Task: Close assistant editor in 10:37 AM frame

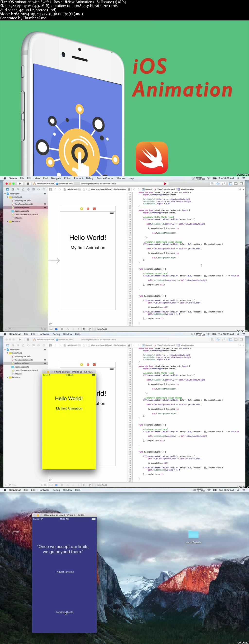Action: pos(244,189)
